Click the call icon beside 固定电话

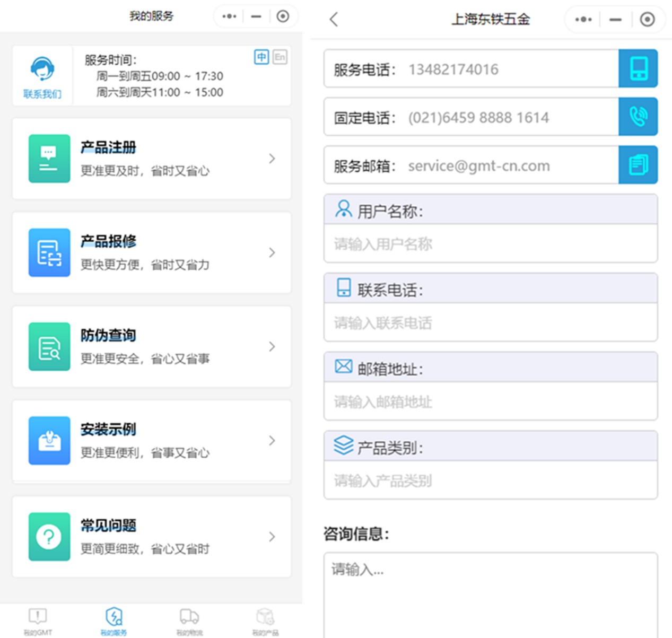coord(638,117)
